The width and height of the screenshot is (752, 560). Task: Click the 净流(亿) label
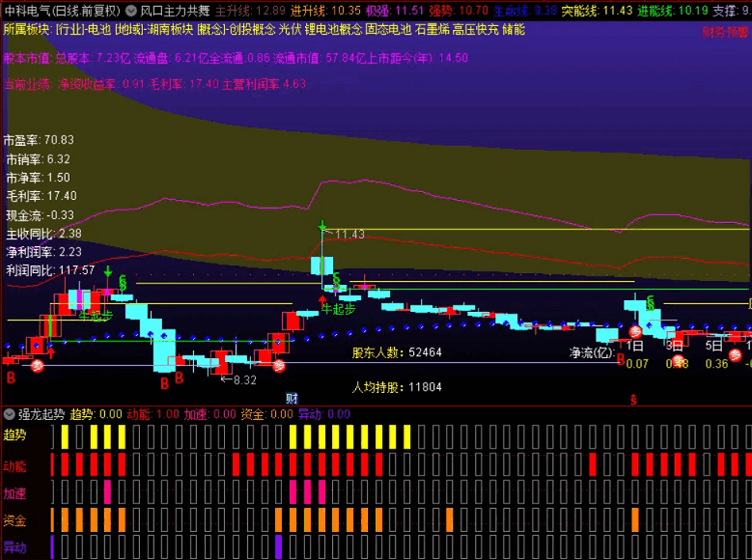coord(593,353)
